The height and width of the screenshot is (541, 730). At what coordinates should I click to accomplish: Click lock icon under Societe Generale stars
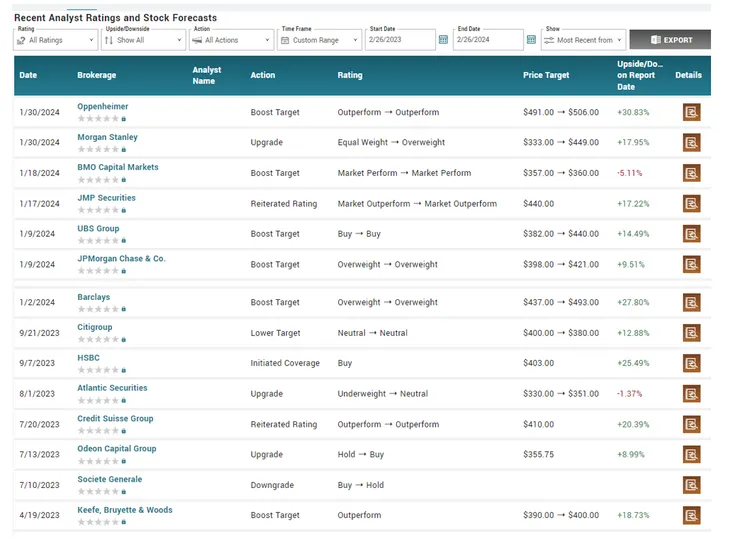point(124,492)
